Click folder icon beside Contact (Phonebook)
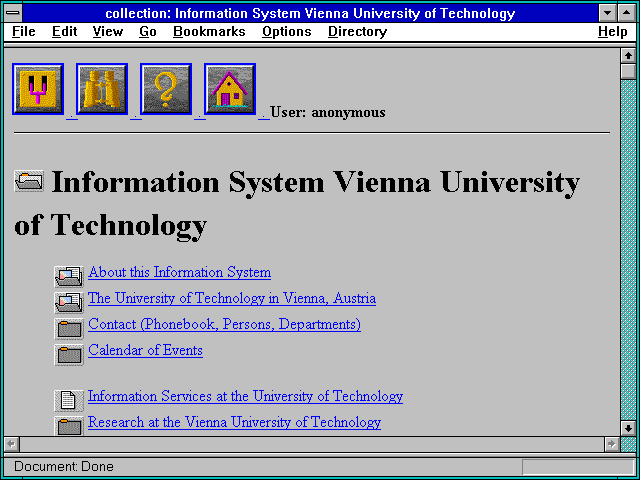This screenshot has height=480, width=640. click(x=69, y=329)
